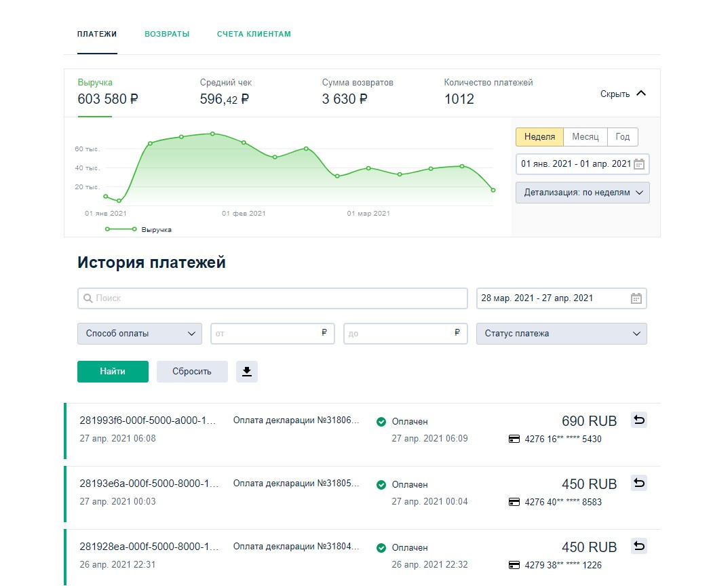Switch to the Возвраты tab
This screenshot has height=588, width=711.
point(167,34)
